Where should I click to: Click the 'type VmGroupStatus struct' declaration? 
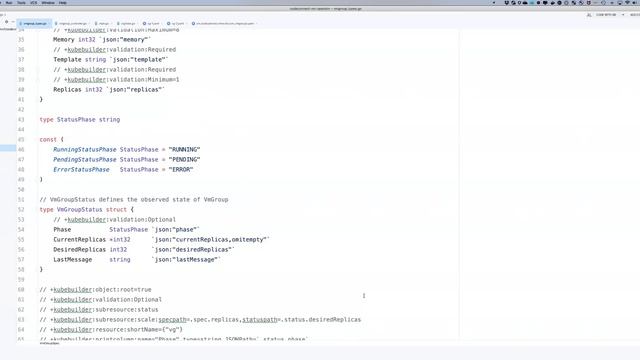tap(87, 209)
